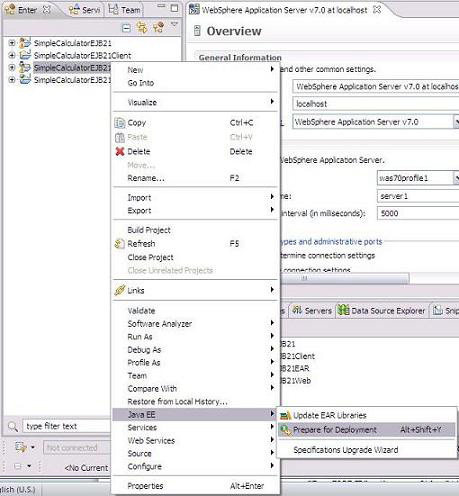Open the was70profile1 profile dropdown

pos(456,178)
